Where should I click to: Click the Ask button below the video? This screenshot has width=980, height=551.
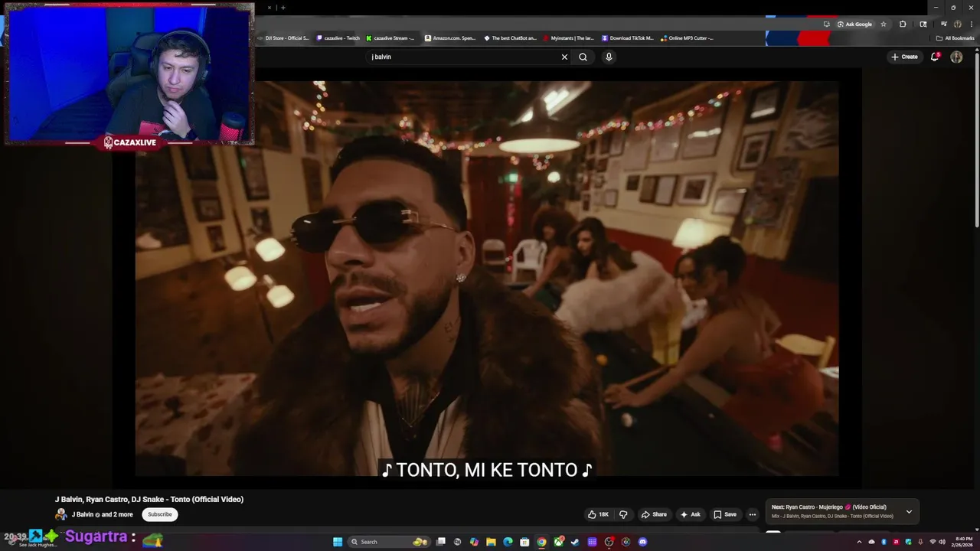coord(690,514)
